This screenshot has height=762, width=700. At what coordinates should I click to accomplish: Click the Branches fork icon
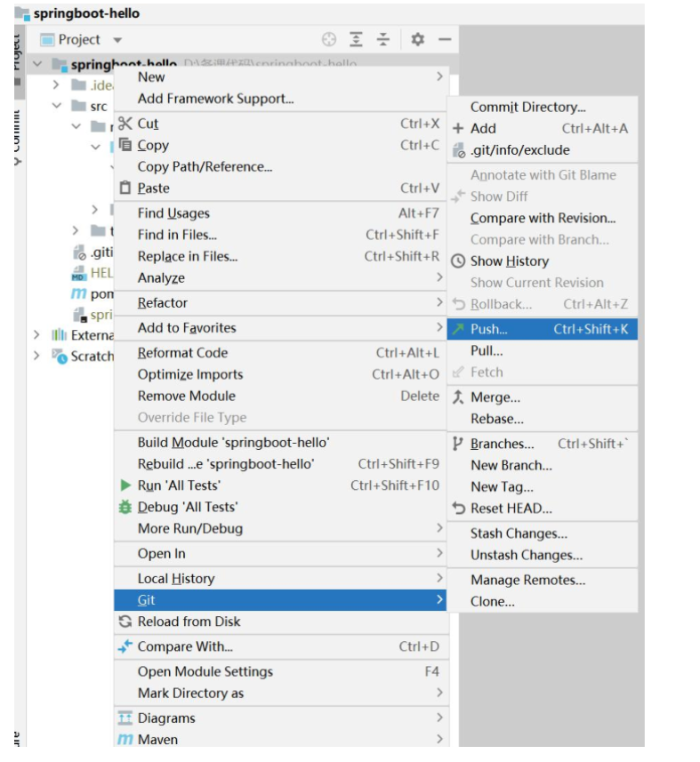[x=457, y=443]
